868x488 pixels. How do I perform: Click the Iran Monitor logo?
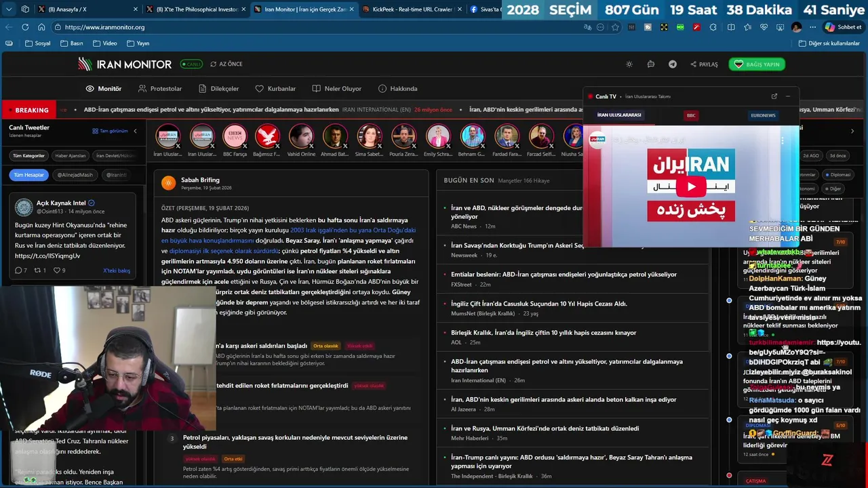125,64
